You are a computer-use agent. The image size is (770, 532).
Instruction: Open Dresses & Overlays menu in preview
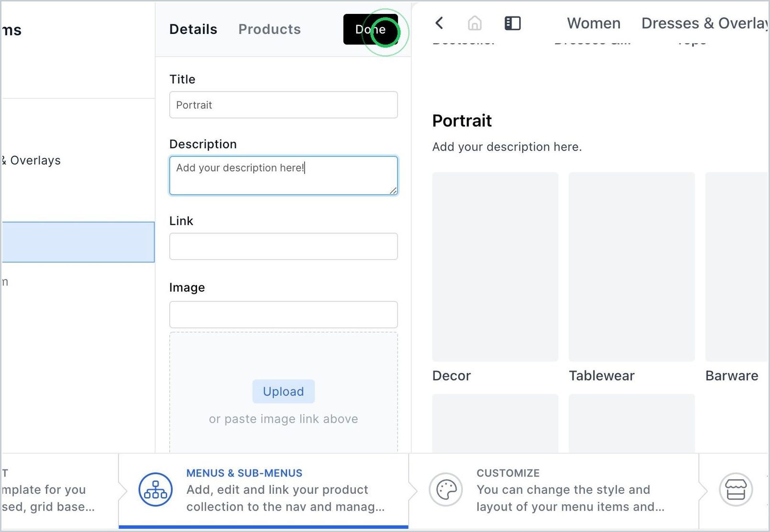click(704, 23)
